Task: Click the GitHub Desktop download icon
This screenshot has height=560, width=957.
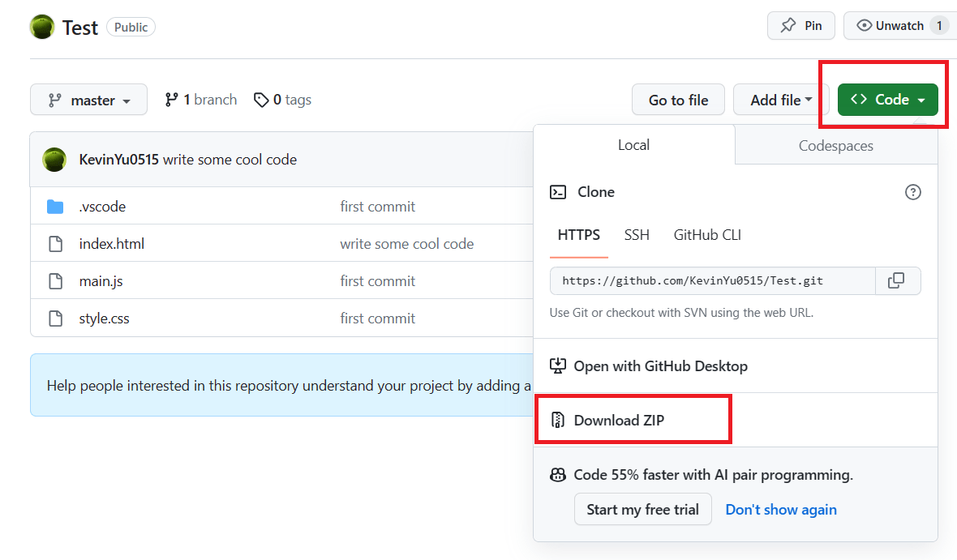Action: pyautogui.click(x=558, y=366)
